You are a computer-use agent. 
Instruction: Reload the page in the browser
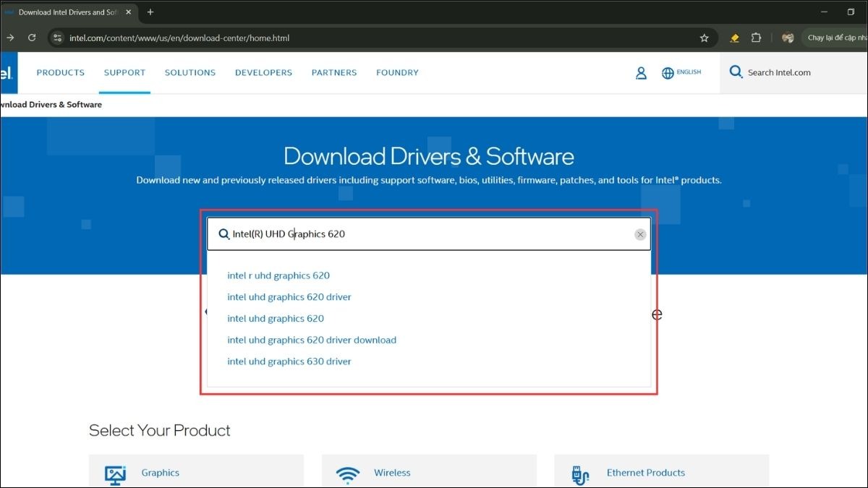click(32, 38)
